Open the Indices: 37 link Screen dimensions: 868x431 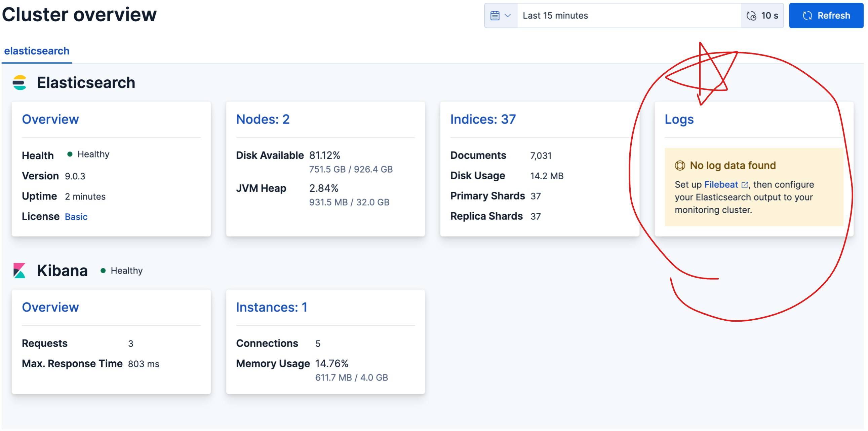pos(483,119)
